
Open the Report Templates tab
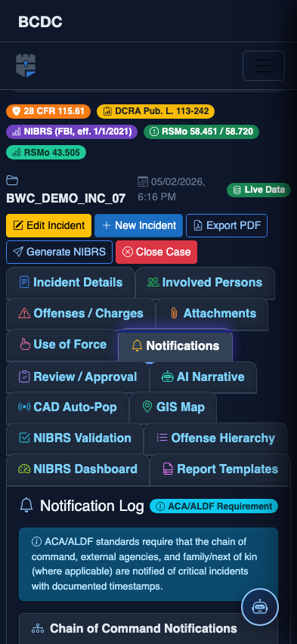point(220,469)
